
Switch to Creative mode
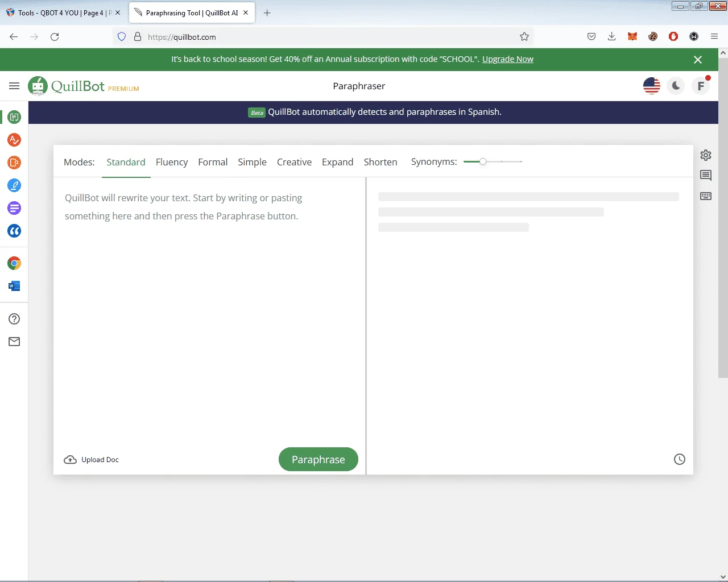pyautogui.click(x=294, y=162)
